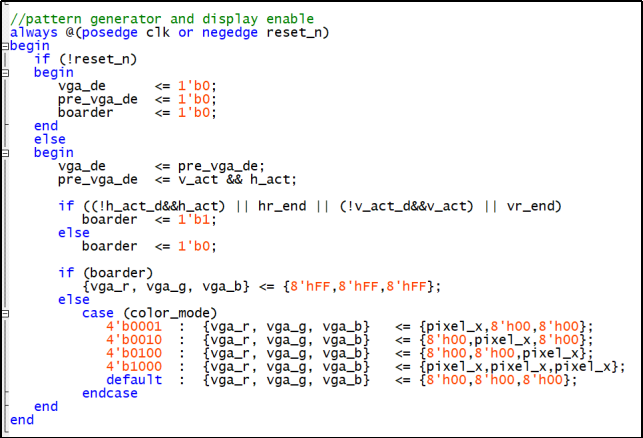The height and width of the screenshot is (438, 643).
Task: Click '{pixel_x,pixel_x,pixel_x};' assignment
Action: (522, 366)
